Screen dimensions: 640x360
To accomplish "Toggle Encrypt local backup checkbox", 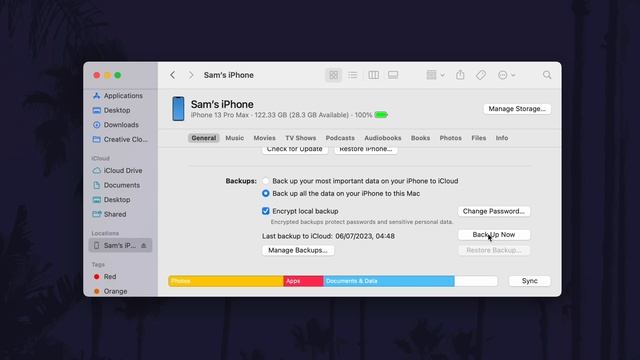I will (x=266, y=211).
